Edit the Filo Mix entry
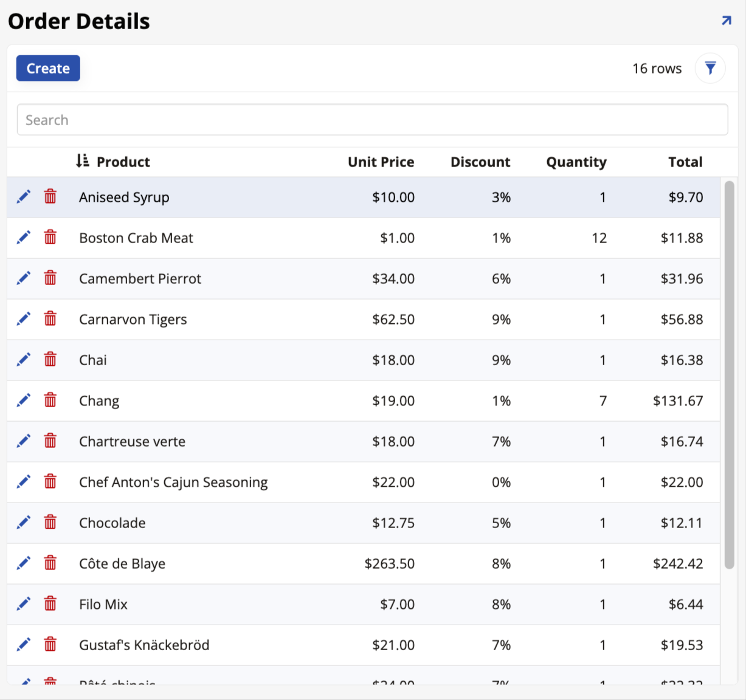746x700 pixels. point(23,603)
